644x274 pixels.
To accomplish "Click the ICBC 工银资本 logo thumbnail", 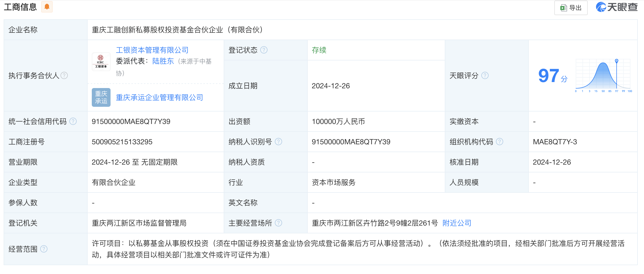I will [x=101, y=62].
